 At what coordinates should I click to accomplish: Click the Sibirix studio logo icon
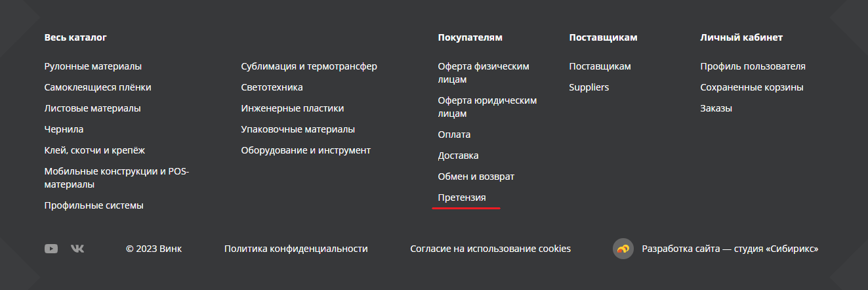(623, 249)
